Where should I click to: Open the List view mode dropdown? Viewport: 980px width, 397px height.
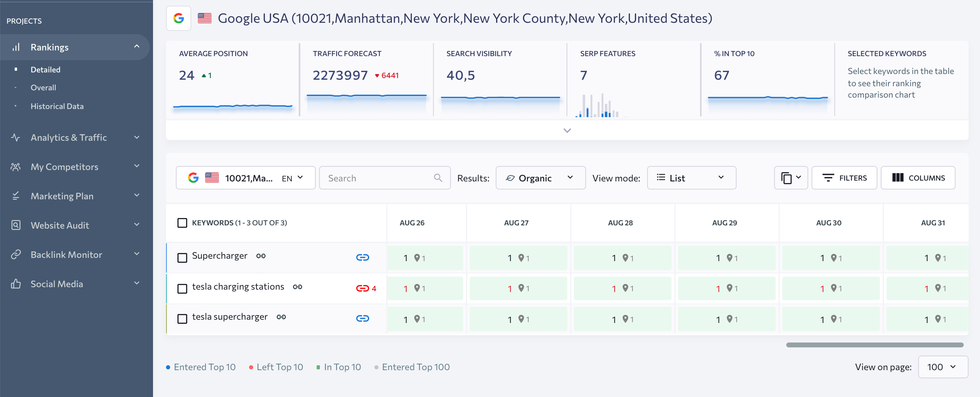(x=692, y=178)
